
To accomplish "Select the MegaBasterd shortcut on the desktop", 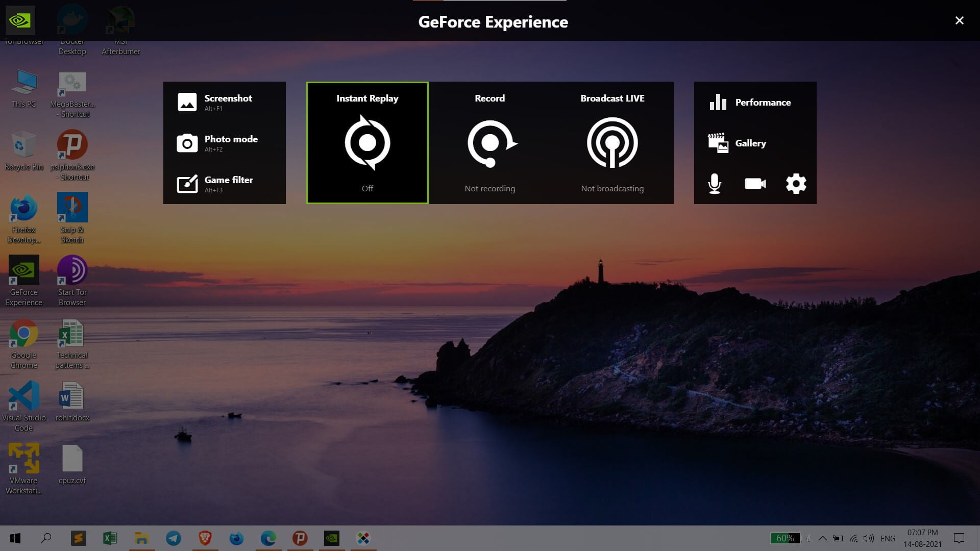I will [72, 95].
